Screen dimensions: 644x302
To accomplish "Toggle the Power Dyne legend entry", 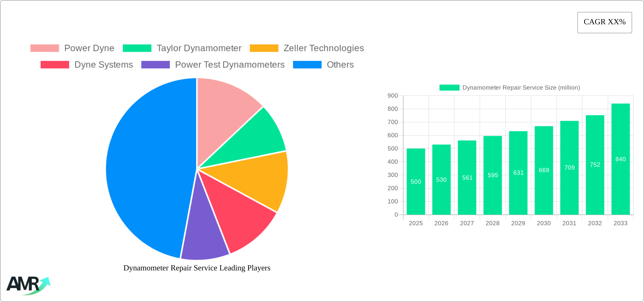I will click(x=89, y=48).
